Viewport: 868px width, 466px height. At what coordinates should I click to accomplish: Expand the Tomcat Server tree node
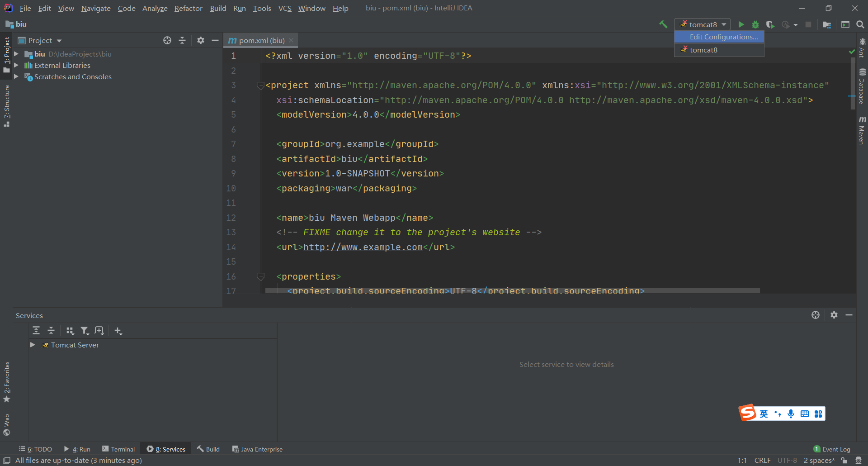(33, 345)
